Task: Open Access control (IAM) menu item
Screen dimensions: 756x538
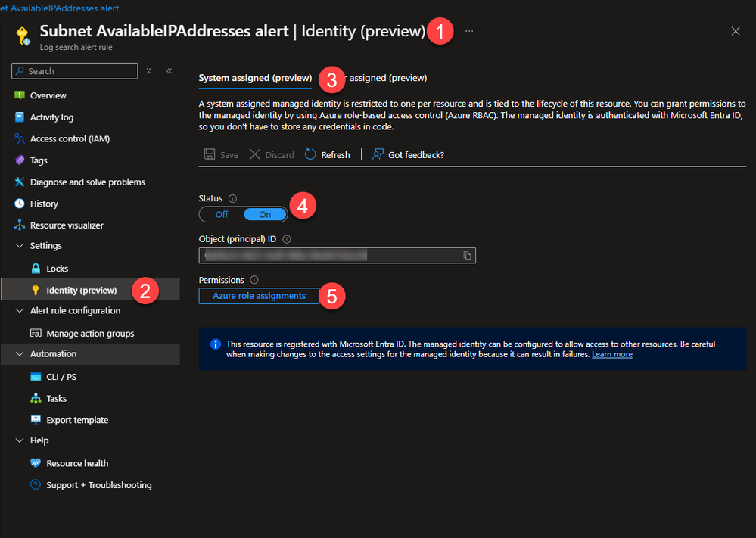Action: [70, 138]
